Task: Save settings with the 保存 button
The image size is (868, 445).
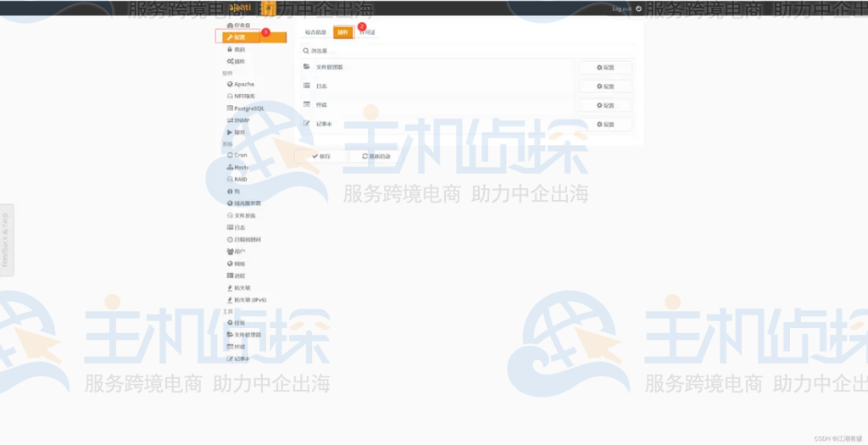Action: pyautogui.click(x=321, y=156)
